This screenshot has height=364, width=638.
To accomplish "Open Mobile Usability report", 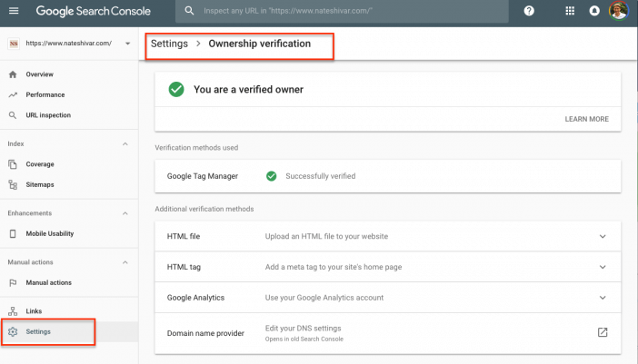I will [50, 233].
